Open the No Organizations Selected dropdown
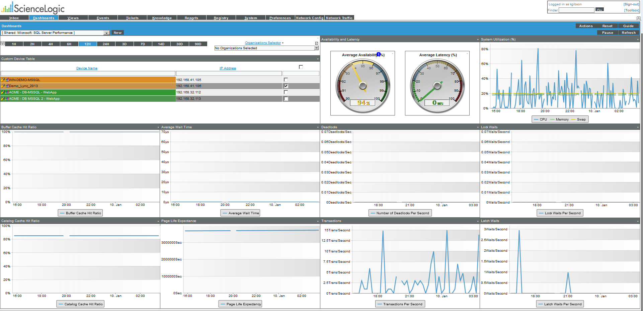Screen dimensions: 644x311 click(316, 48)
